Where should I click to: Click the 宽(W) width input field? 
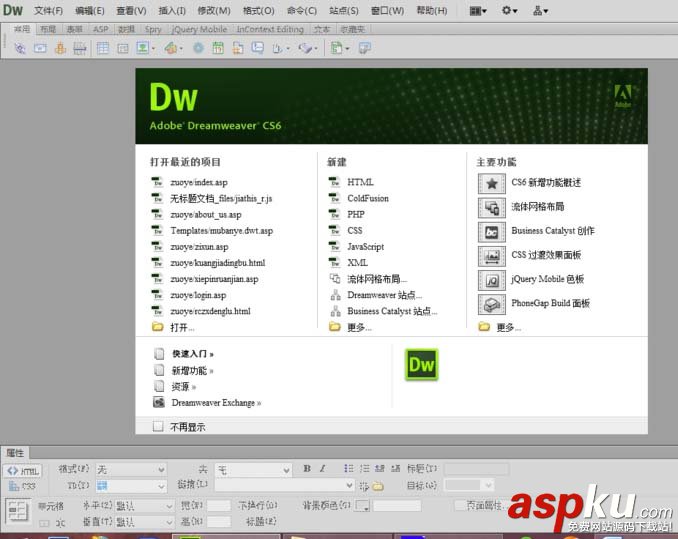pos(219,505)
